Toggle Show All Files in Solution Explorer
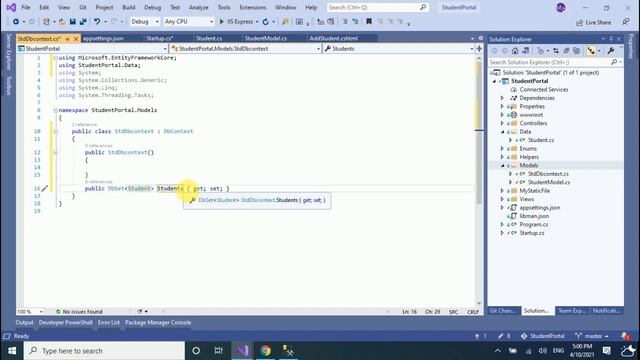The width and height of the screenshot is (640, 360). (x=576, y=51)
